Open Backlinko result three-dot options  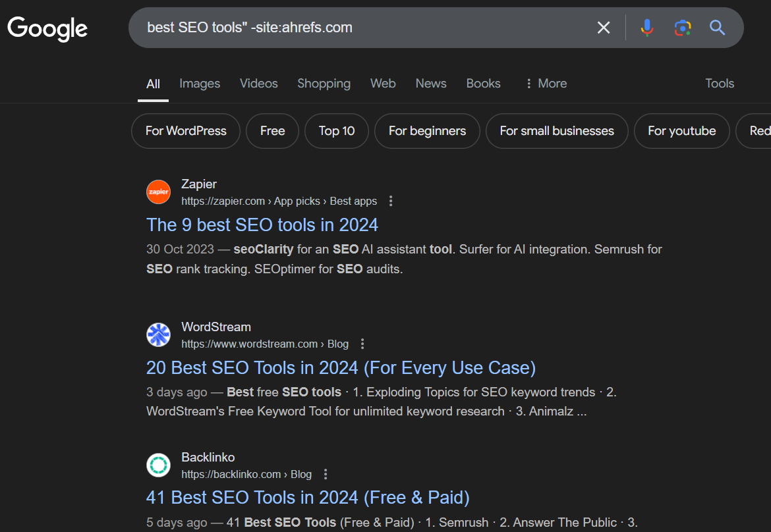tap(326, 474)
